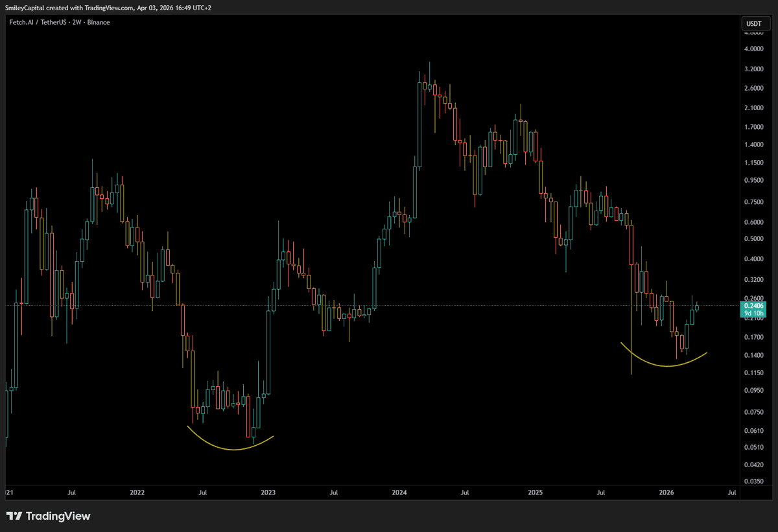The width and height of the screenshot is (778, 532).
Task: Click the 0.0420 price axis label
Action: click(x=754, y=465)
